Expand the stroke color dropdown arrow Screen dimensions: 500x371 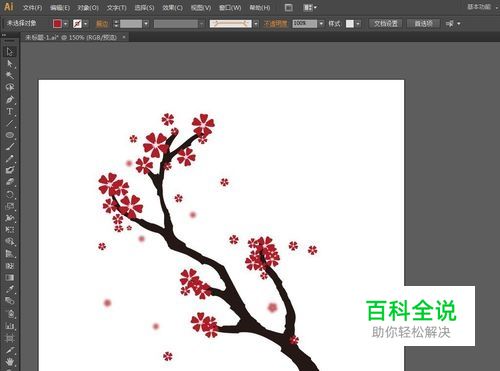[x=86, y=24]
